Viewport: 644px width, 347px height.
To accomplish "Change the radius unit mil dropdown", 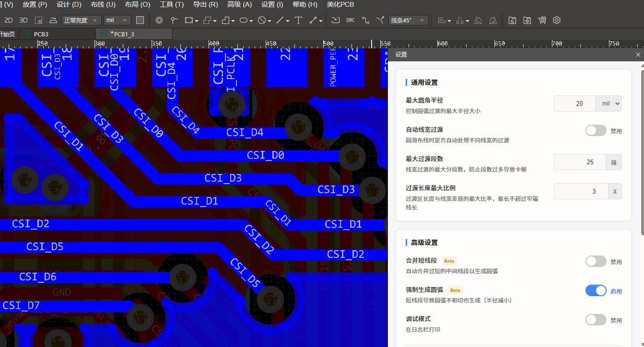I will click(x=609, y=104).
